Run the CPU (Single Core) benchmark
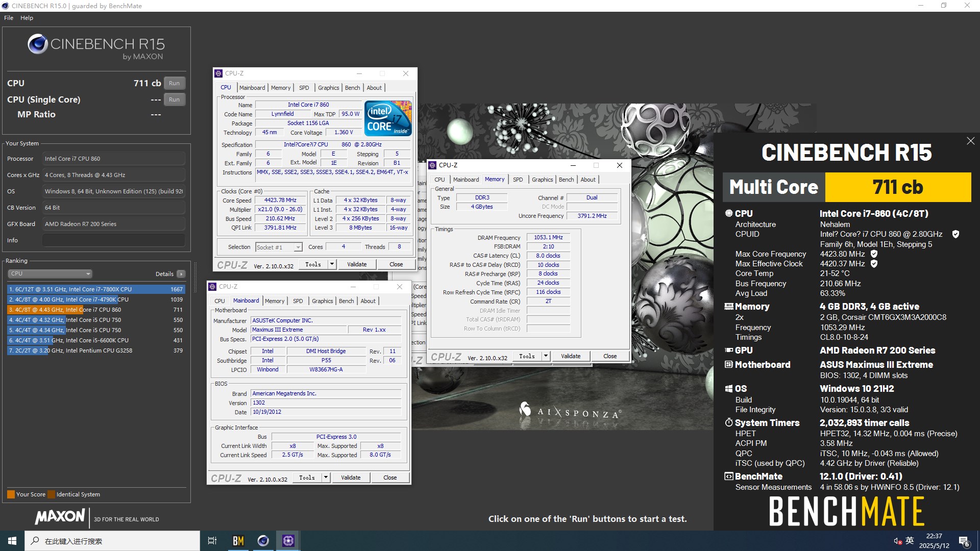980x551 pixels. tap(174, 99)
